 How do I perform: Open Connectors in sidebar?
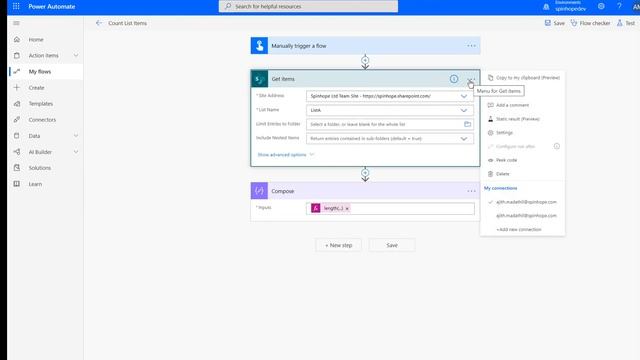click(42, 120)
